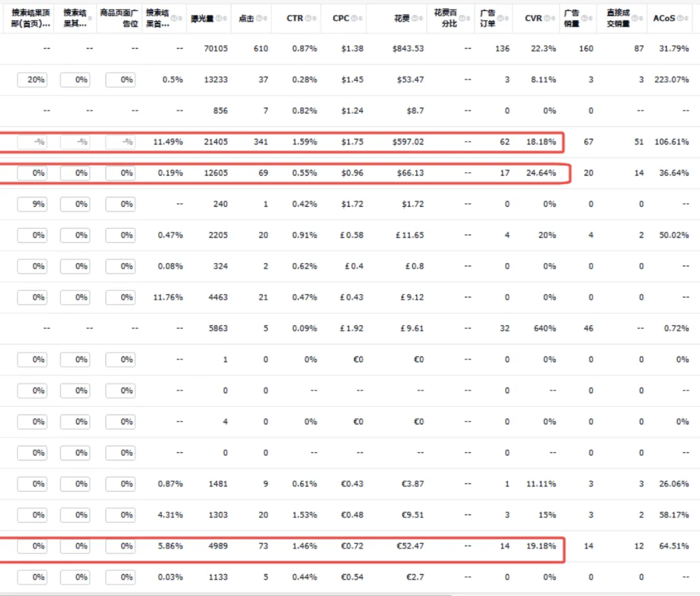Click the horizontal scrollbar at table bottom
This screenshot has height=596, width=700.
(x=227, y=594)
